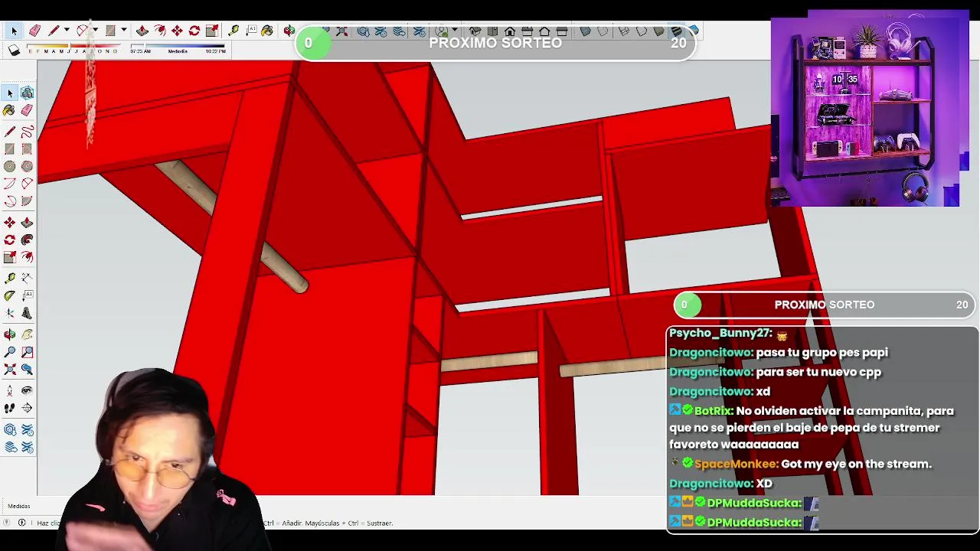Screen dimensions: 980x551
Task: Click the 10:22 PM sunset time label
Action: tap(215, 51)
